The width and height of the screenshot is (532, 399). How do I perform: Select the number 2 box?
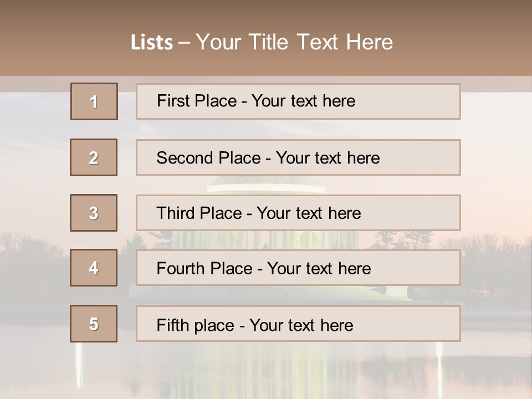pyautogui.click(x=94, y=157)
